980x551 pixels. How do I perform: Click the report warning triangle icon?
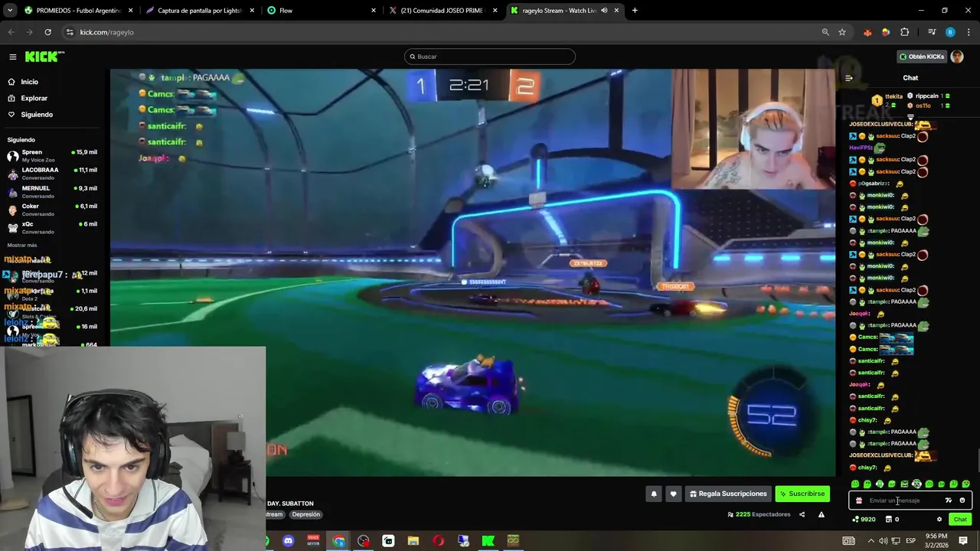(821, 515)
